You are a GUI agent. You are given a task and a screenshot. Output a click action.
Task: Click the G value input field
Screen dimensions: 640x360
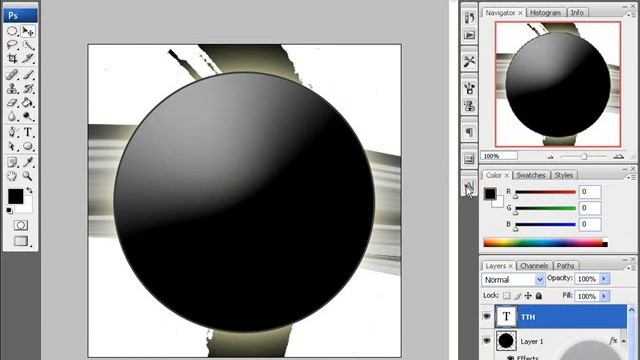click(x=590, y=208)
